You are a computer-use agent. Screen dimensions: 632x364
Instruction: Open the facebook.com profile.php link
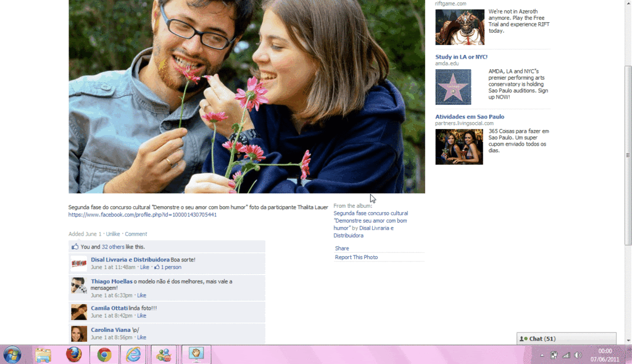point(142,215)
